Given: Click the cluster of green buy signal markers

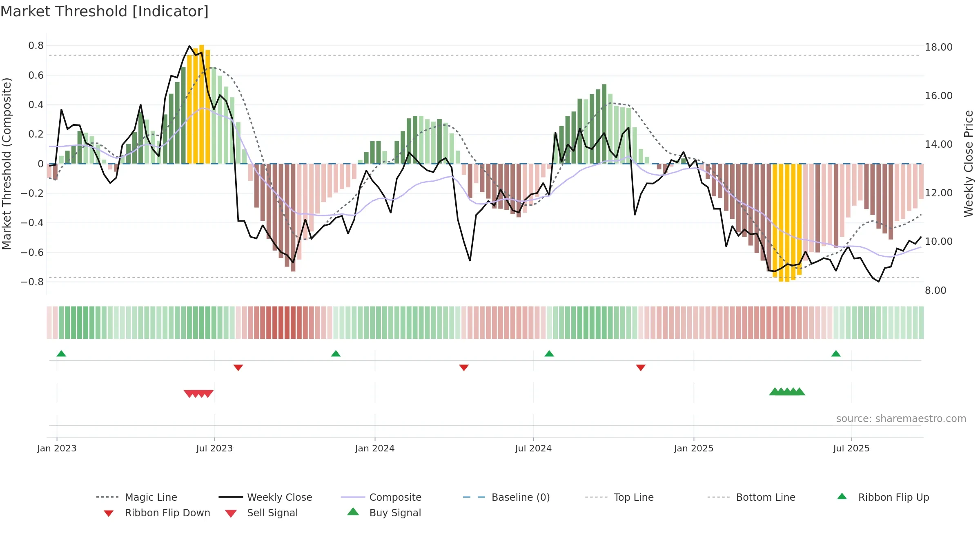Looking at the screenshot, I should (787, 391).
